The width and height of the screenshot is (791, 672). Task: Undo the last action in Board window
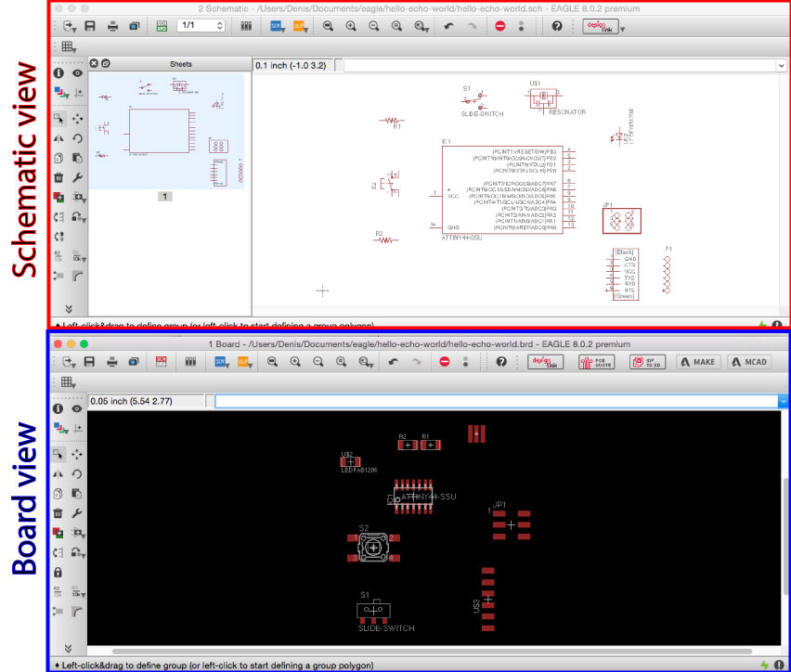393,362
